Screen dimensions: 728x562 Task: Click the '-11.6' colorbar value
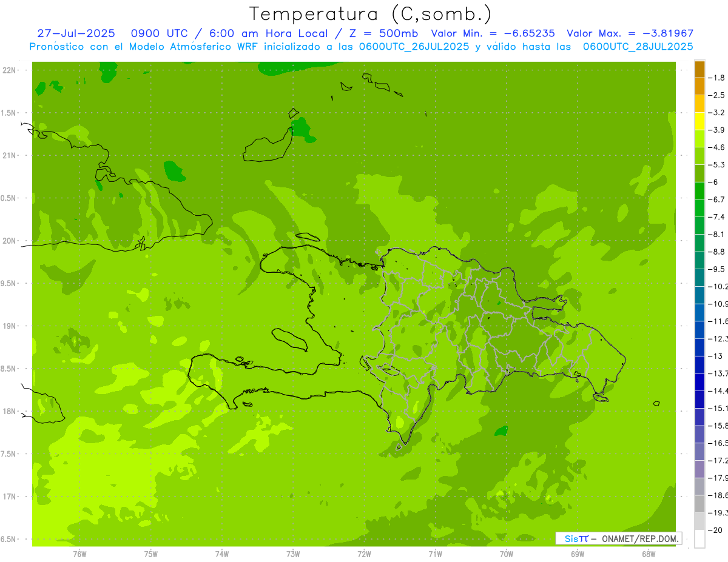(x=718, y=321)
